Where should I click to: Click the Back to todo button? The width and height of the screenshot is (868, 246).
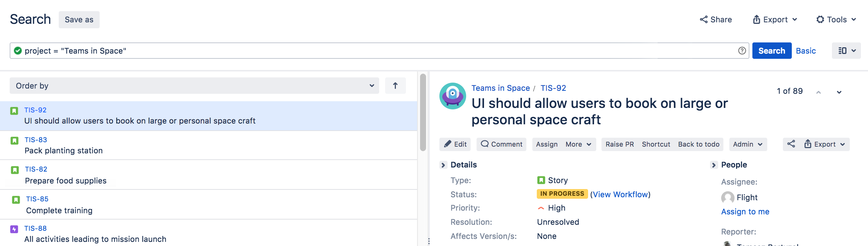(x=698, y=144)
